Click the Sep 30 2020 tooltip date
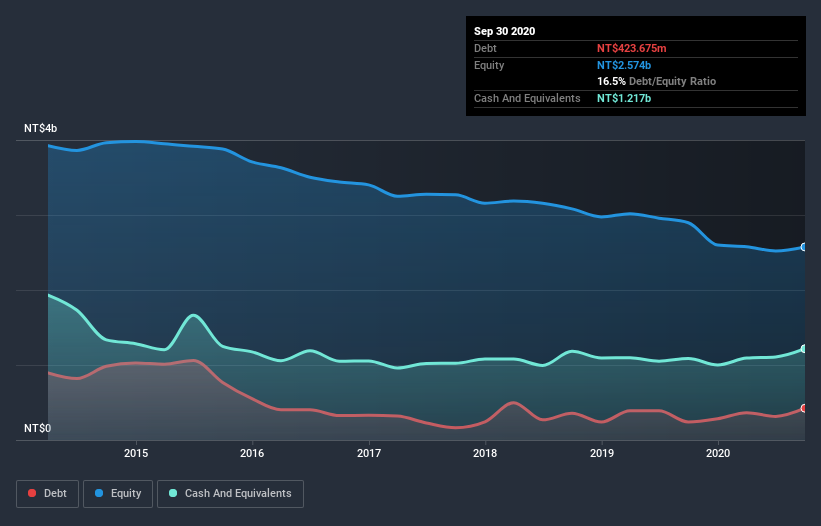The image size is (821, 526). (505, 31)
